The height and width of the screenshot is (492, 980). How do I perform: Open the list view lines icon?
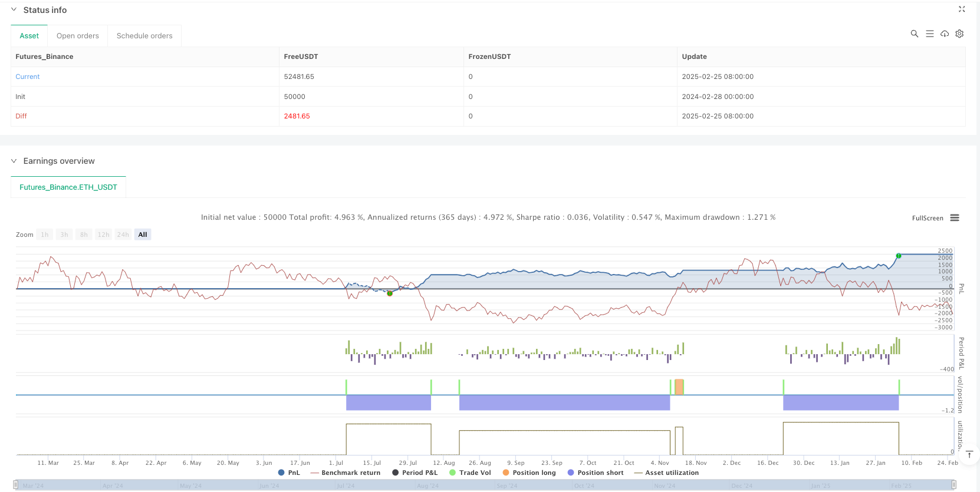(929, 34)
